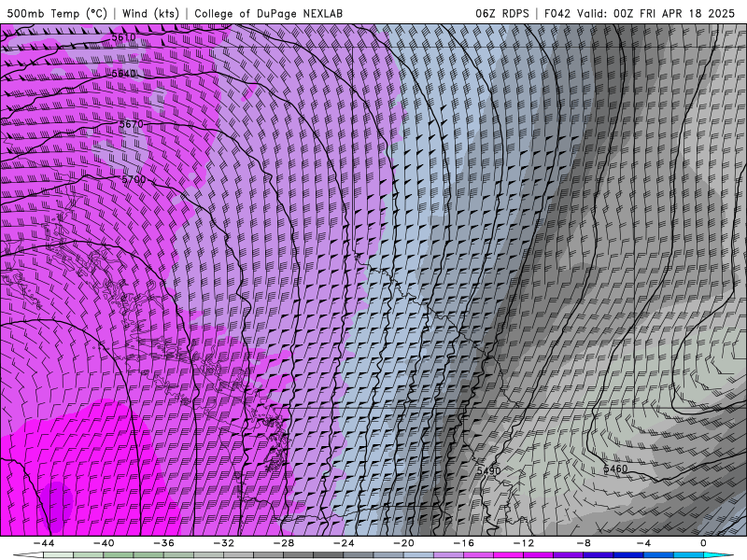The image size is (747, 560).
Task: Select the 5460 height contour label
Action: (x=615, y=469)
